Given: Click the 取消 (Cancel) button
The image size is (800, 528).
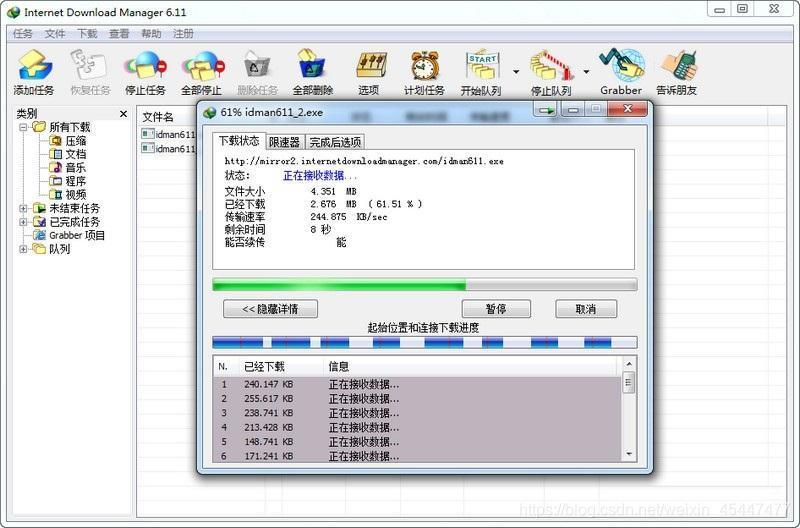Looking at the screenshot, I should (x=586, y=309).
